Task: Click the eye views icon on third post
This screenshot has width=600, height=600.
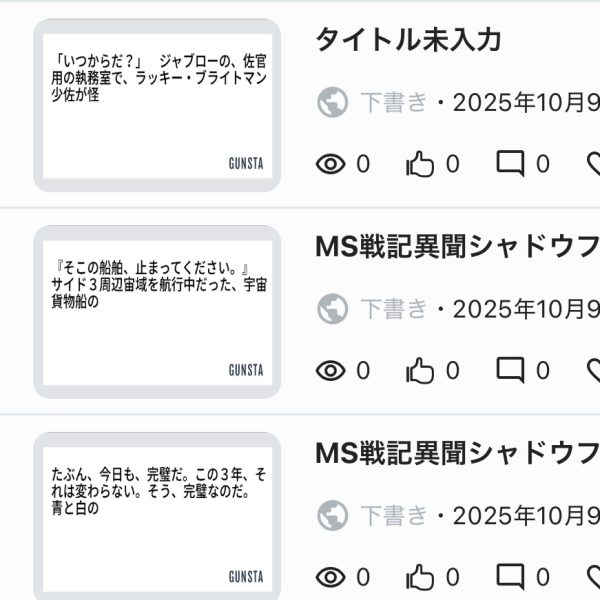Action: (330, 577)
